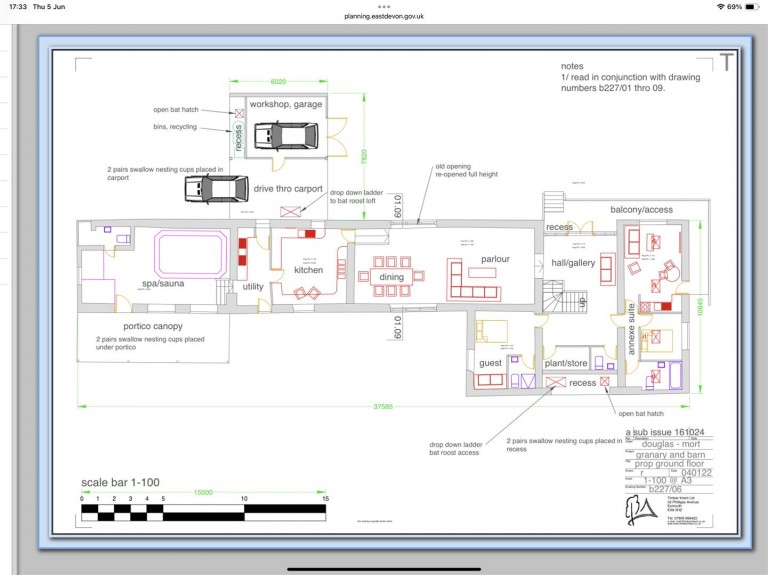
Task: Click the 'guest' room label
Action: [x=490, y=363]
